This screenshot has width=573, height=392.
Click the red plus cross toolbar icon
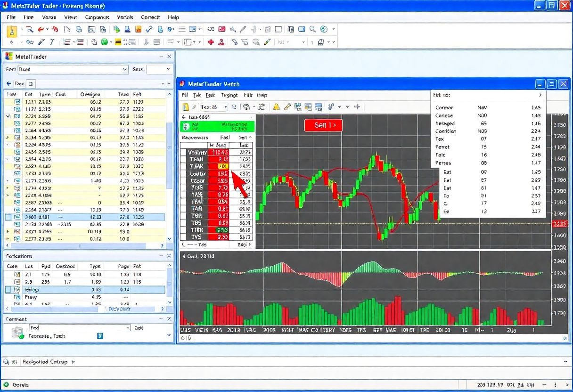[211, 42]
